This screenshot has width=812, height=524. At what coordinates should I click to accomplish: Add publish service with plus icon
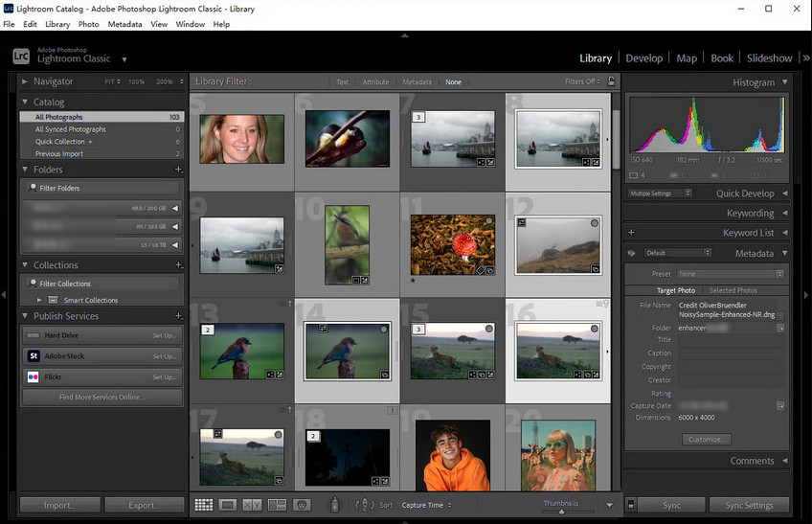click(x=179, y=315)
